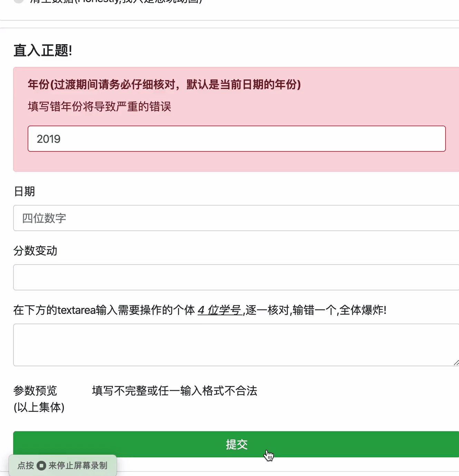This screenshot has width=459, height=476.
Task: Click inside the student ID textarea
Action: [236, 345]
